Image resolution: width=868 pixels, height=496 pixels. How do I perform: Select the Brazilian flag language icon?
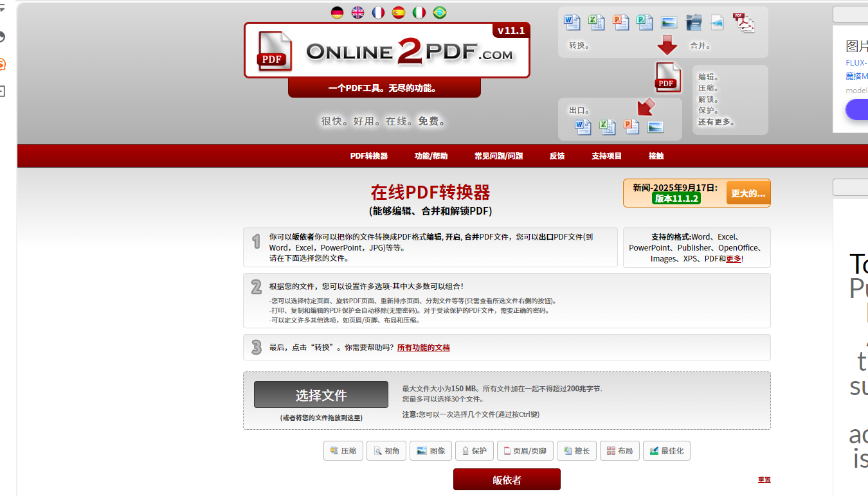[x=440, y=13]
